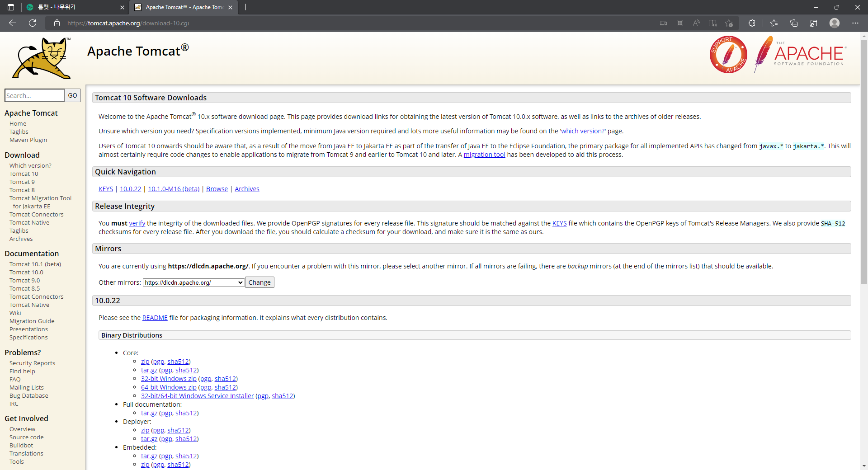Close the Apache Tomcat tab
The image size is (868, 470).
(230, 7)
